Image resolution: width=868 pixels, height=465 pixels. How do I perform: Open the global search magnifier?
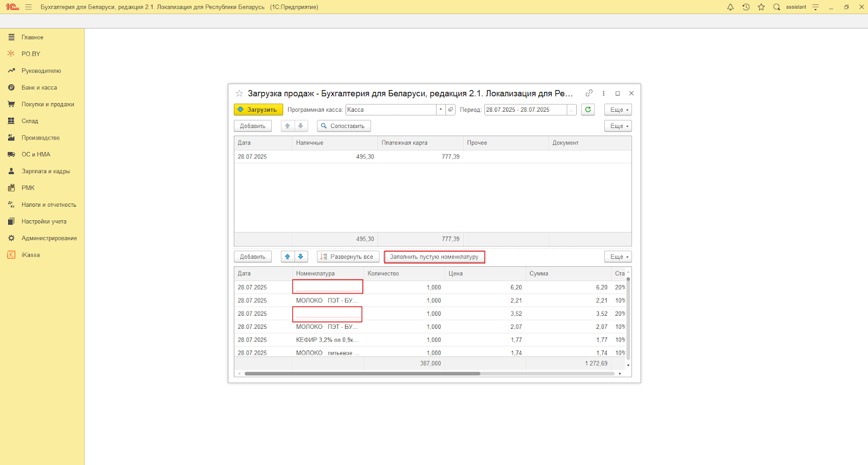tap(777, 7)
